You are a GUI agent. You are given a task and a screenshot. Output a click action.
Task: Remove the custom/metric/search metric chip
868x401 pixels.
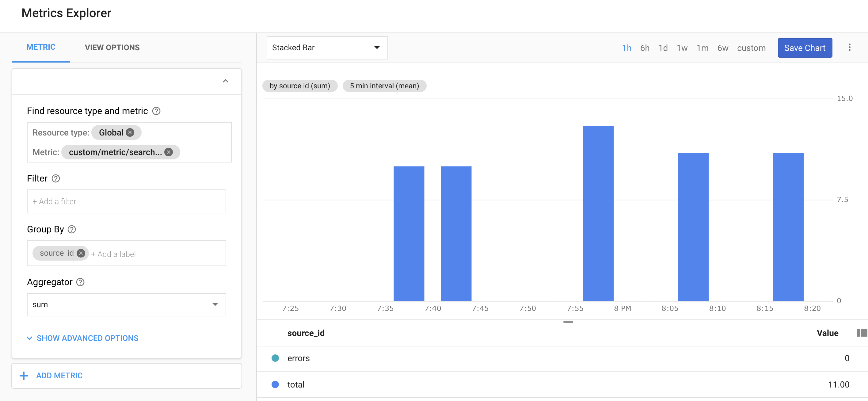point(169,152)
